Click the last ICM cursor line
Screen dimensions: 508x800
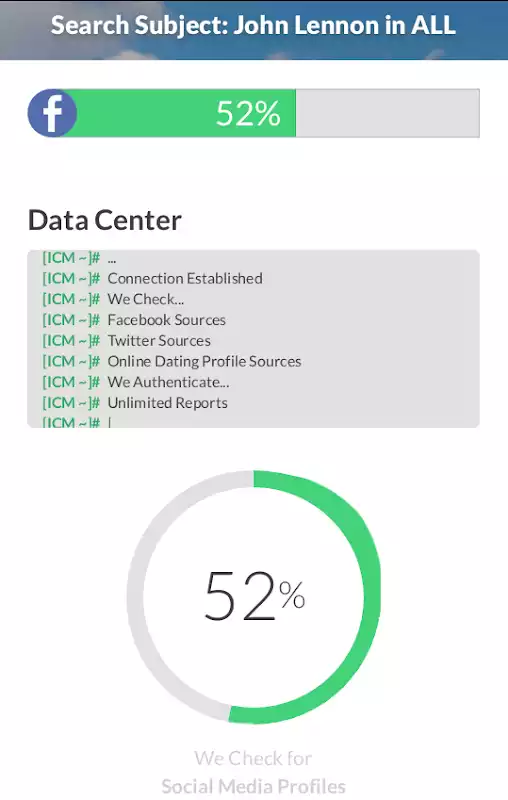click(x=77, y=422)
